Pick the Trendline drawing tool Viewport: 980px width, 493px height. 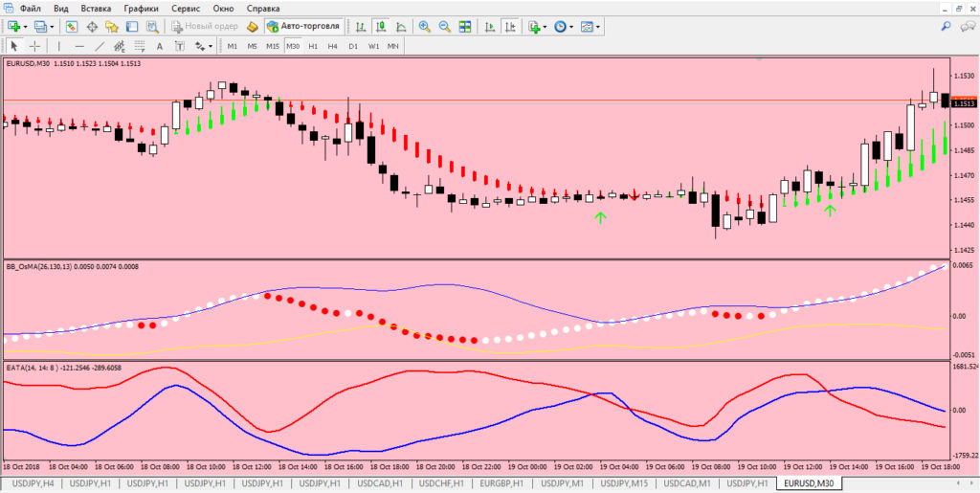tap(100, 46)
